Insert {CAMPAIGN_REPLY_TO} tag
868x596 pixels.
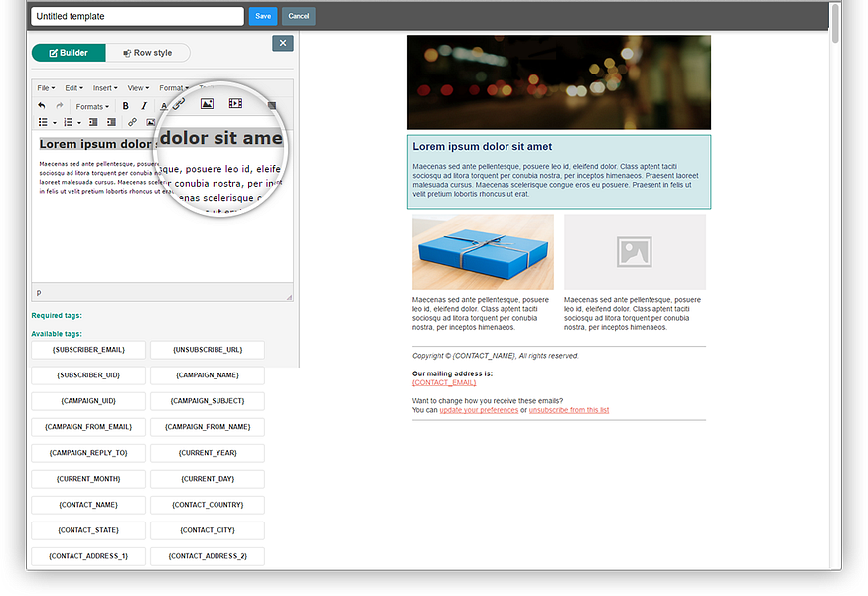coord(88,453)
